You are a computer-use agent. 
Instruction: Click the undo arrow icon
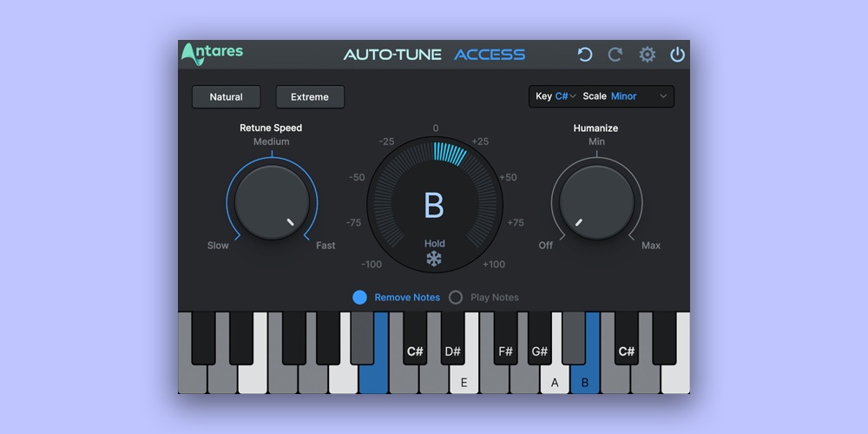pos(584,54)
